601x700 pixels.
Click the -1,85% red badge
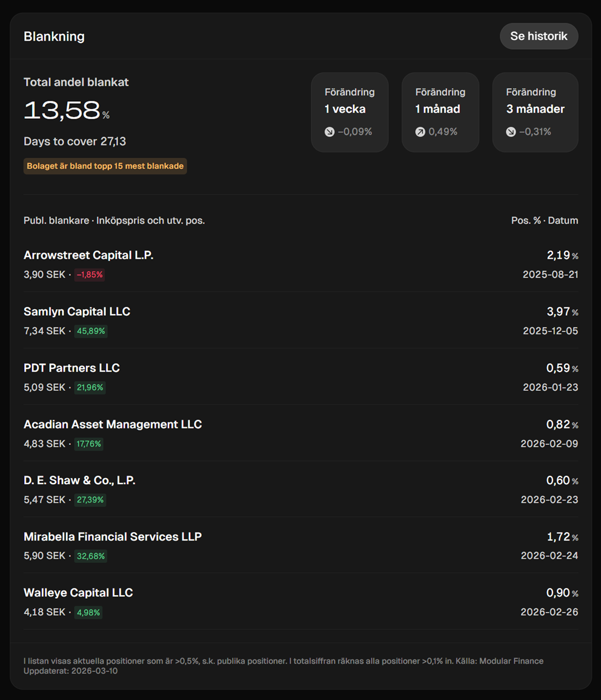click(x=90, y=275)
